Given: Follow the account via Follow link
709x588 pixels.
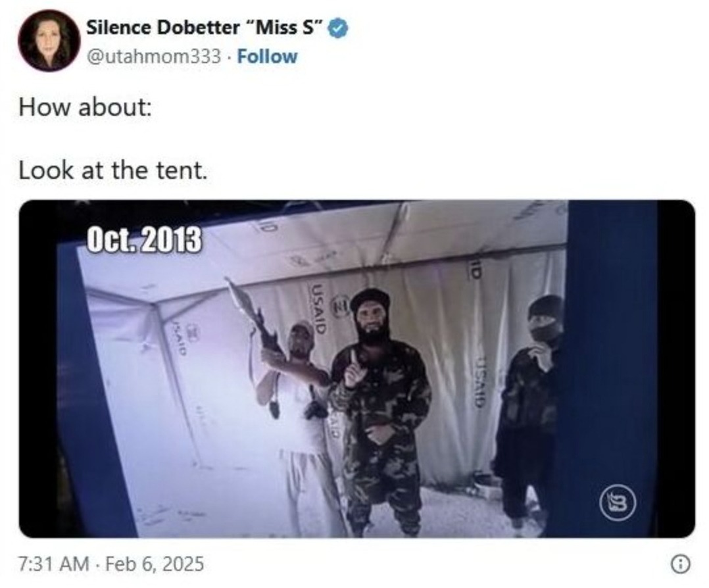Looking at the screenshot, I should pyautogui.click(x=267, y=57).
